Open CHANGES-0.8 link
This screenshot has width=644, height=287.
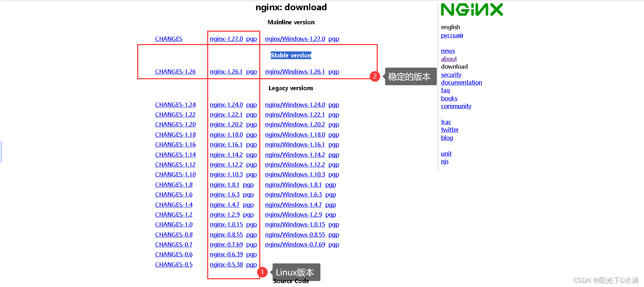coord(174,235)
